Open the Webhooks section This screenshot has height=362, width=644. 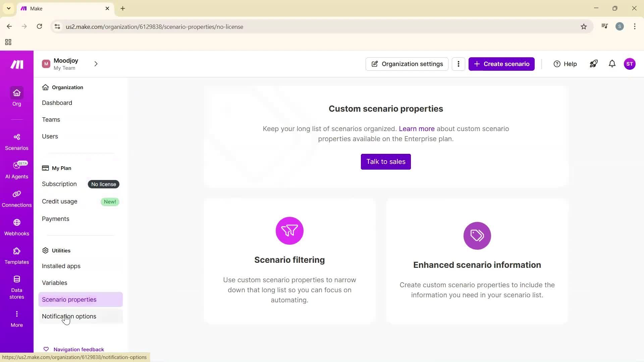coord(16,226)
